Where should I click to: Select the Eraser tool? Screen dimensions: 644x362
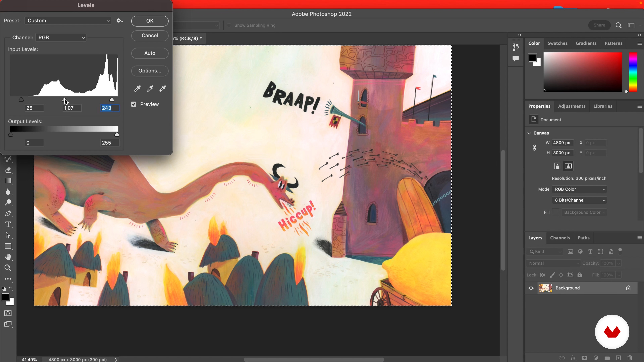(x=8, y=170)
